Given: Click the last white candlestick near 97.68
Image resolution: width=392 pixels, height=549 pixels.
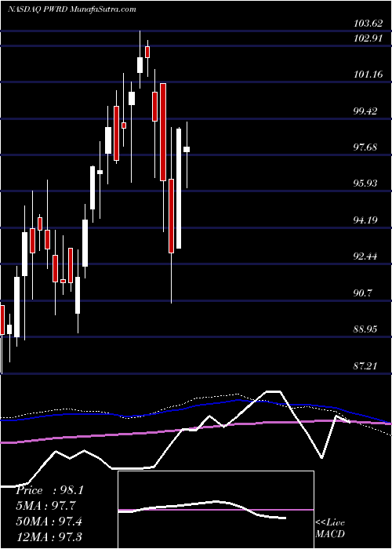Looking at the screenshot, I should tap(187, 155).
